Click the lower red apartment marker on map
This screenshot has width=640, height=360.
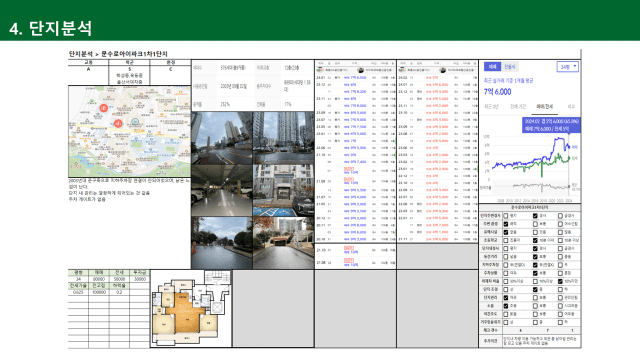coord(118,123)
